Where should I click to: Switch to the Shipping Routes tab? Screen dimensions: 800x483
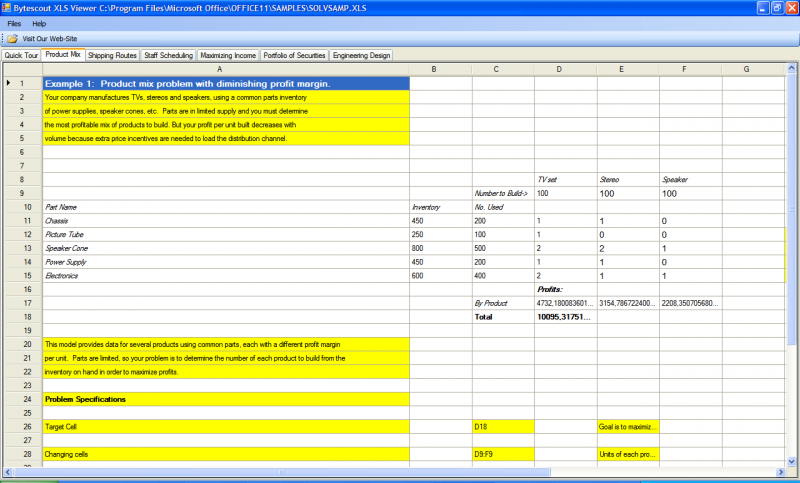click(112, 56)
